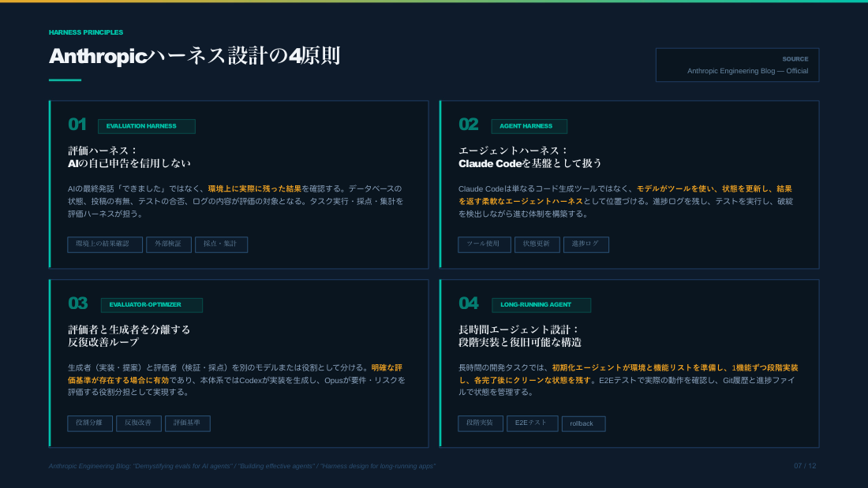
Task: Select the '反復改善' tag
Action: (138, 423)
